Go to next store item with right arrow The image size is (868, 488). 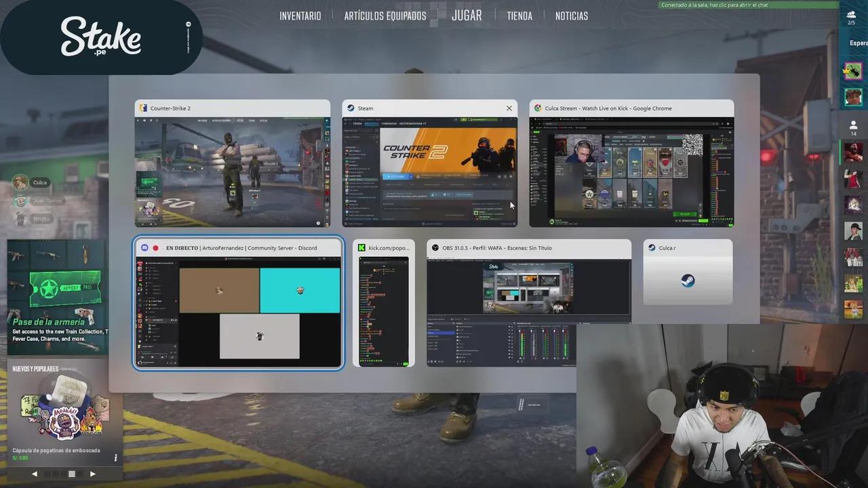pos(93,474)
